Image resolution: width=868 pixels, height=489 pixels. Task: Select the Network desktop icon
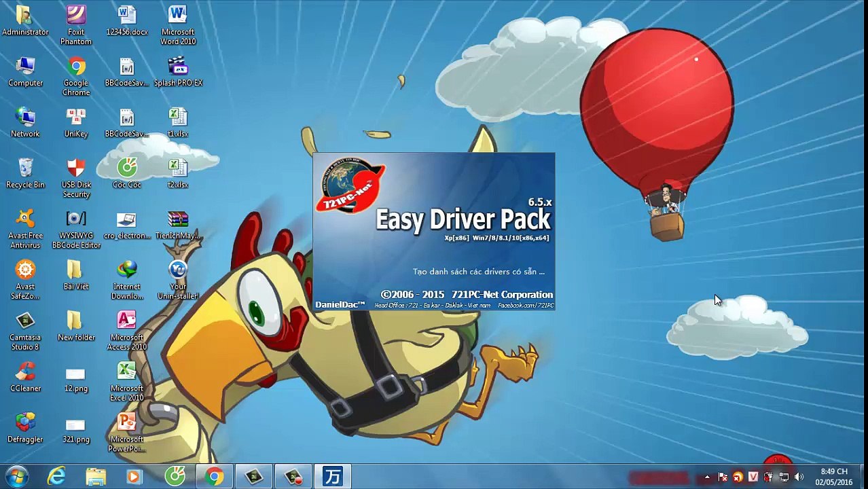click(25, 122)
